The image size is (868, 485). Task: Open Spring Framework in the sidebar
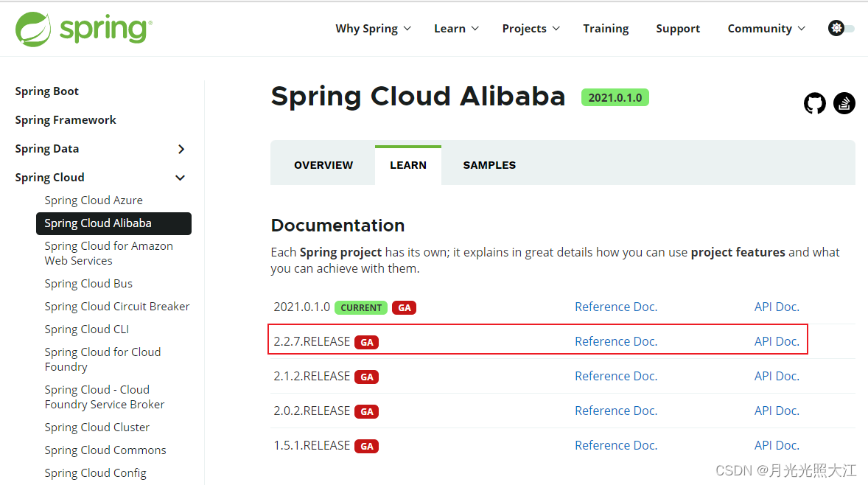coord(66,120)
